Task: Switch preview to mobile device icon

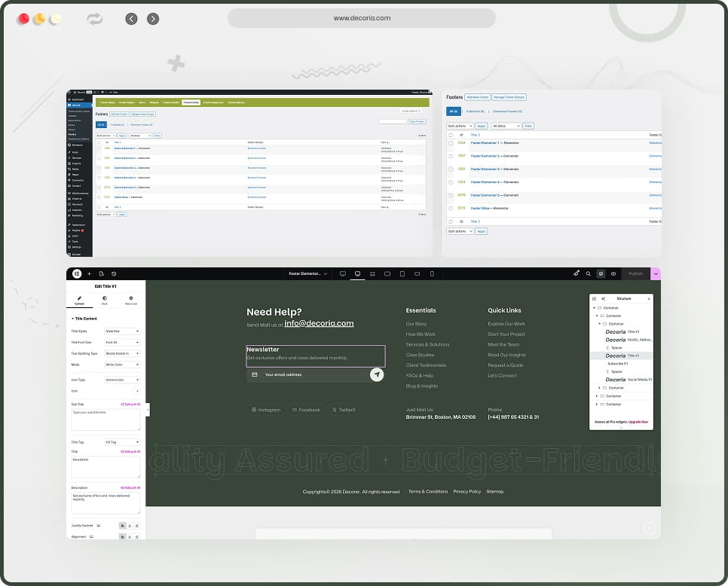Action: [432, 273]
